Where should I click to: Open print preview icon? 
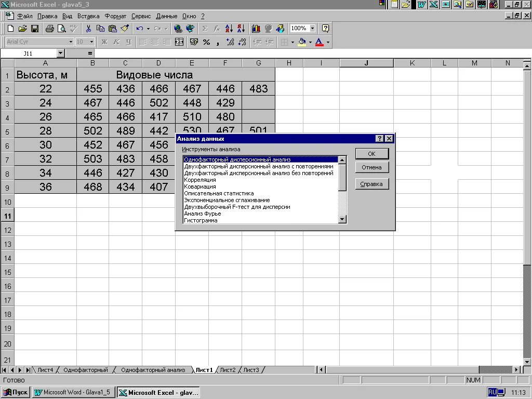pos(61,29)
